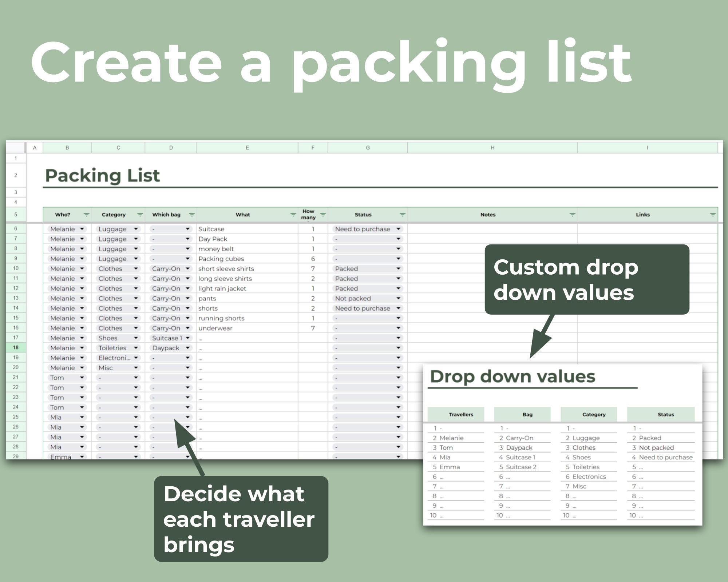
Task: Select row 18 header
Action: (x=16, y=348)
